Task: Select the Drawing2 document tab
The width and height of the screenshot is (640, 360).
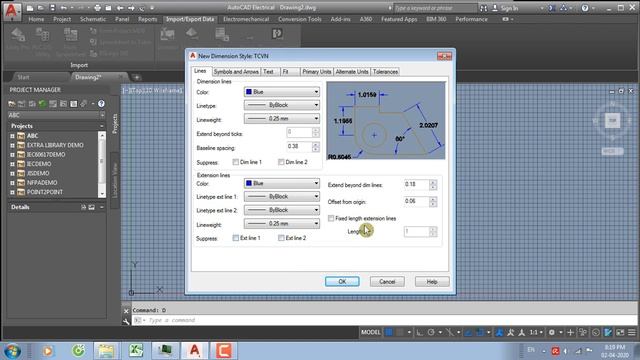Action: 89,77
